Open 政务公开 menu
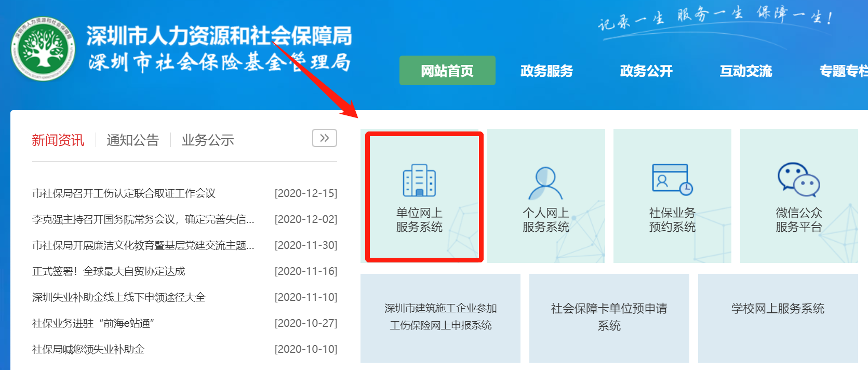Screen dimensions: 868x370 (646, 71)
